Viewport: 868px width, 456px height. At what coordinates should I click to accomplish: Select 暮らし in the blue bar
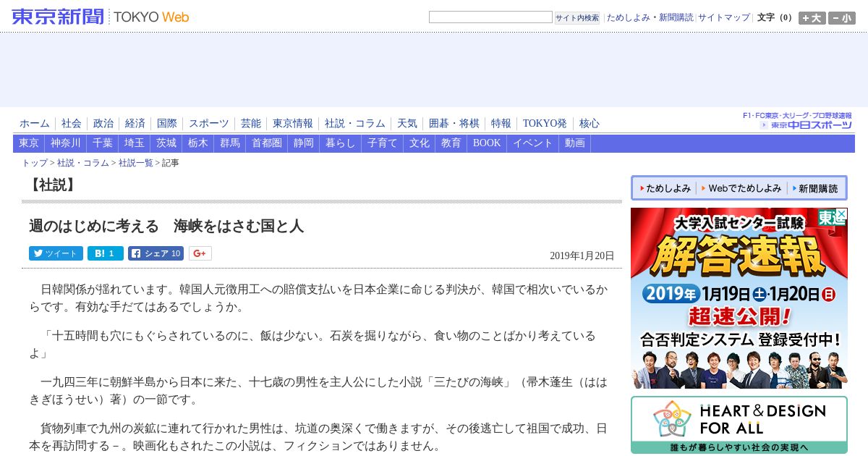341,143
